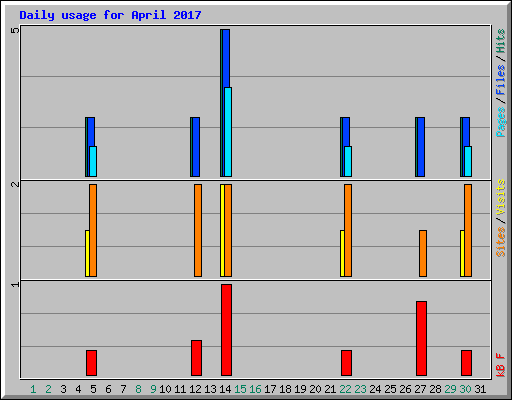Screen dimensions: 512x400
Task: Click the yellow Visits bar for day 14
Action: [222, 230]
